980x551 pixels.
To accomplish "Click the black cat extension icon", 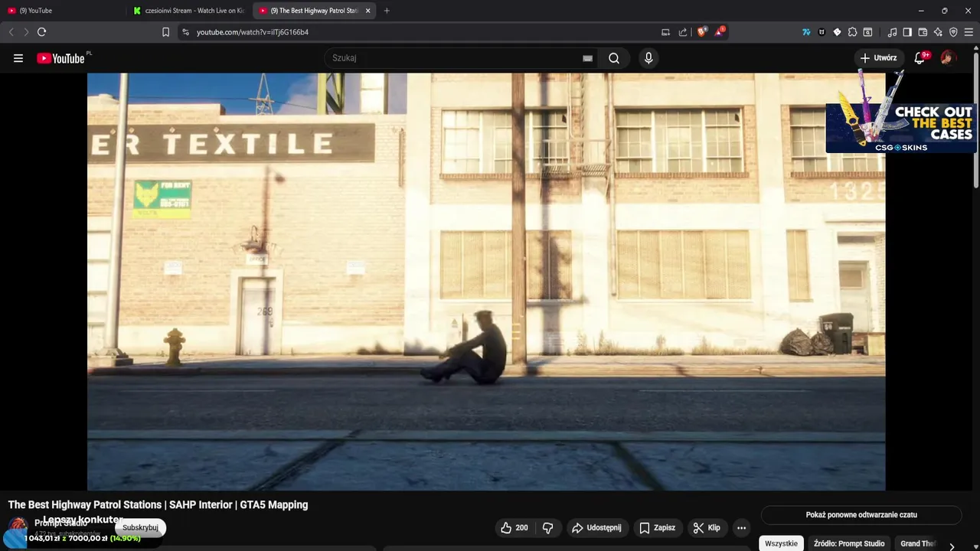I will coord(822,32).
